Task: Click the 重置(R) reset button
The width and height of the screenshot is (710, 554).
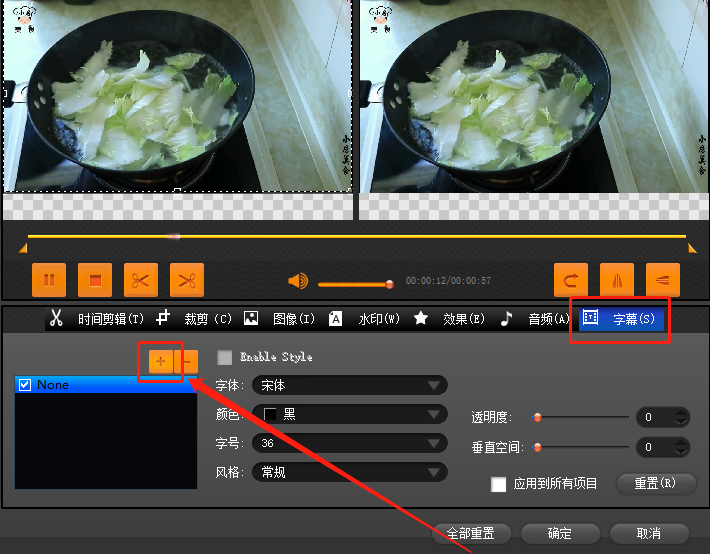Action: [656, 484]
